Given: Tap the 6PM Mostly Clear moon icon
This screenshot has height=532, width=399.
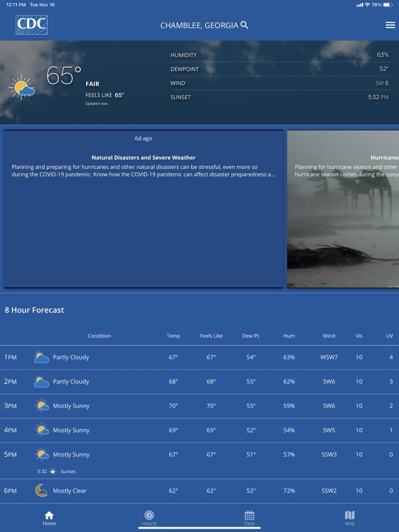Looking at the screenshot, I should (x=41, y=490).
